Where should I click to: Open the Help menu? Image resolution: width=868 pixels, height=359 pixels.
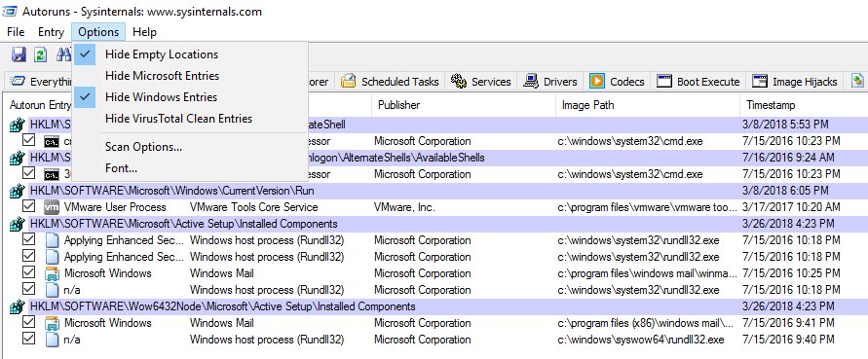point(144,32)
